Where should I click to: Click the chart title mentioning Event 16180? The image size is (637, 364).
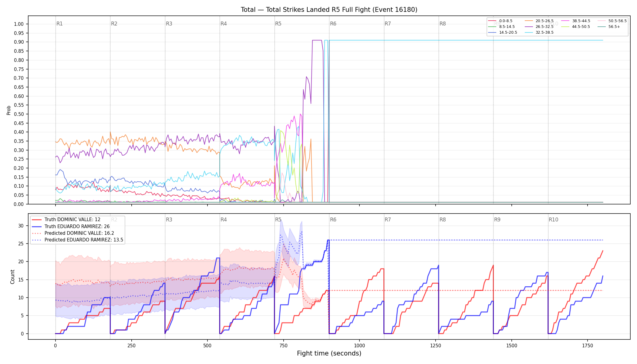[329, 10]
